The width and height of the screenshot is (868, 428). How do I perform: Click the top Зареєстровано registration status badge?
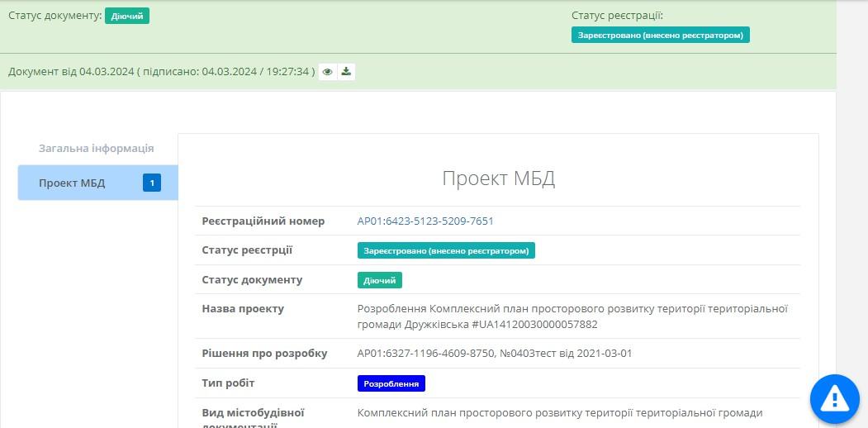[660, 36]
